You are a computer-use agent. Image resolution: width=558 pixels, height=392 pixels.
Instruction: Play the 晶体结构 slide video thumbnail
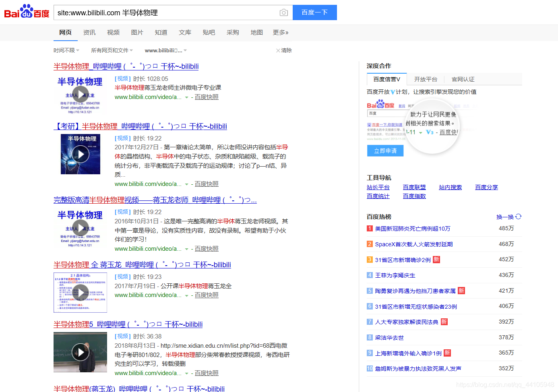[81, 293]
